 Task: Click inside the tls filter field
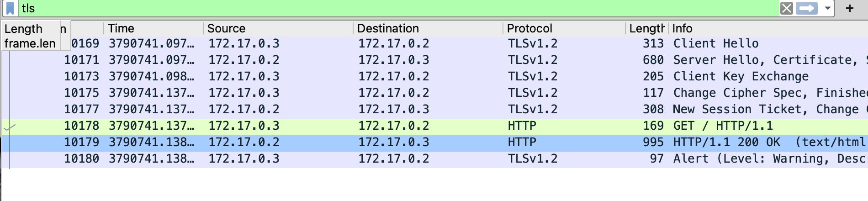pyautogui.click(x=365, y=8)
